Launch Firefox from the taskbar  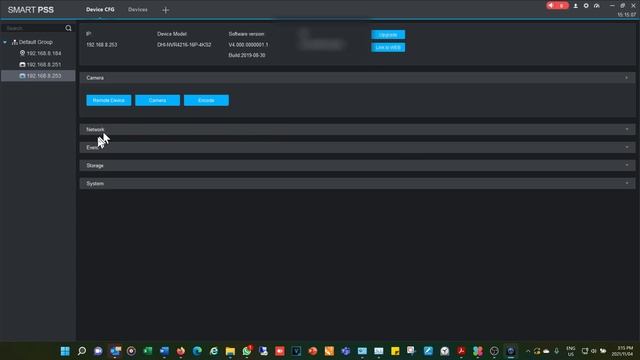coord(181,351)
